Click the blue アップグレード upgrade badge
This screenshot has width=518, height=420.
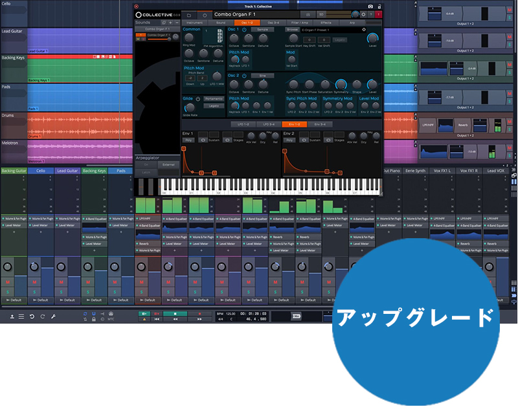(416, 322)
